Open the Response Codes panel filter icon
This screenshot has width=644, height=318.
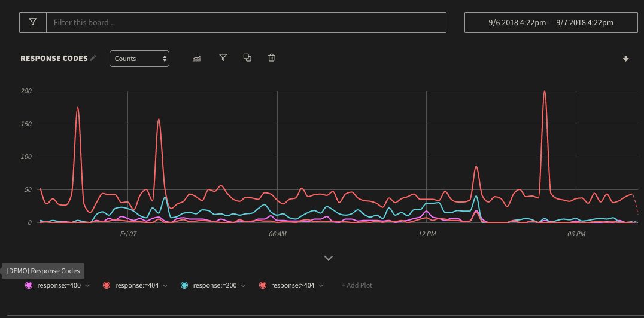[x=223, y=57]
